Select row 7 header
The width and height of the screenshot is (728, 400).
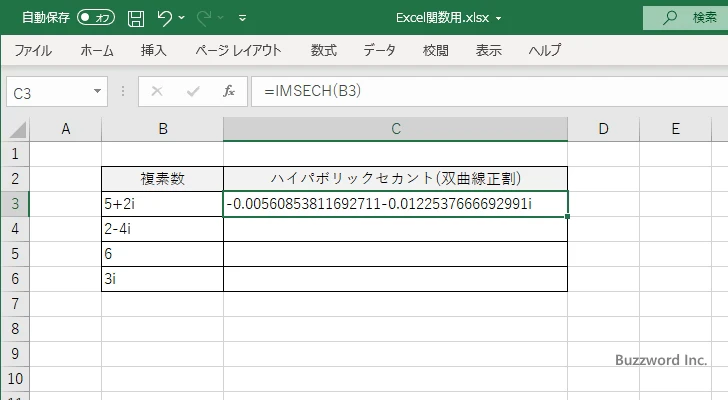click(x=15, y=304)
